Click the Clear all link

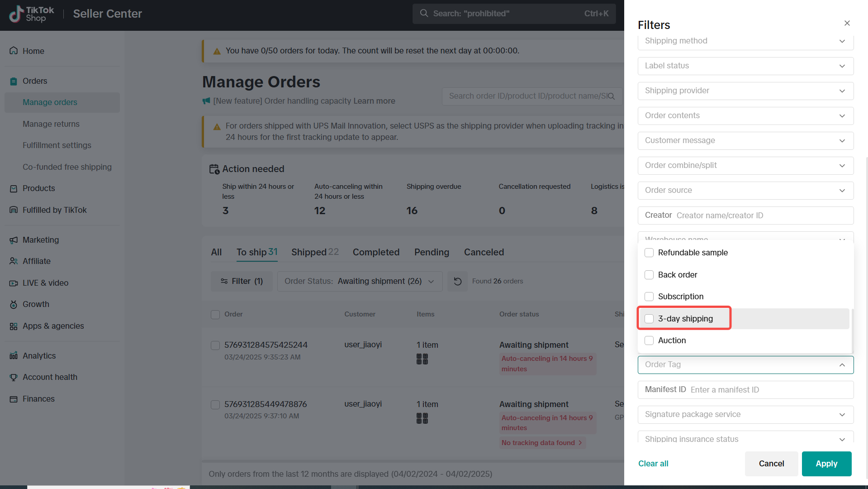pos(653,464)
